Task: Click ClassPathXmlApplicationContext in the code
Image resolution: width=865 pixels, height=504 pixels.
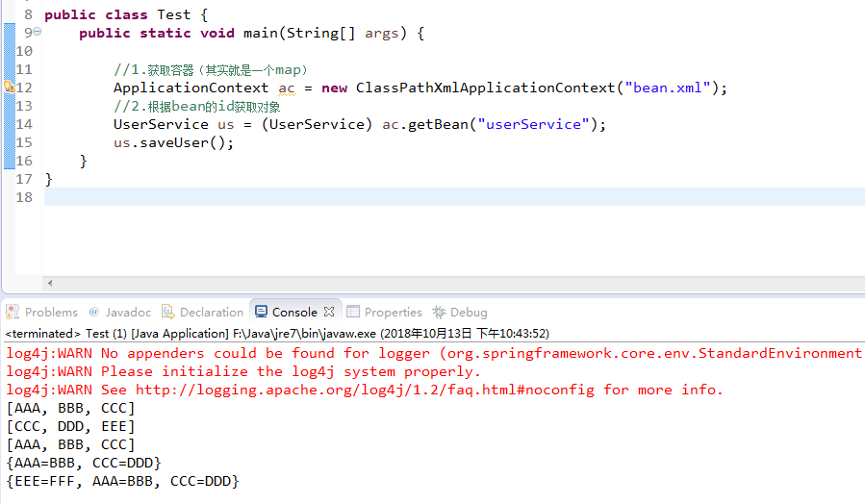Action: pyautogui.click(x=486, y=88)
